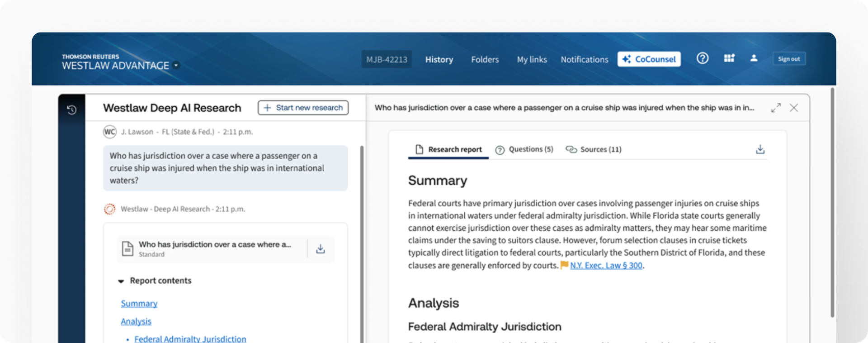Screen dimensions: 868x343
Task: Open the research history sidebar icon
Action: pyautogui.click(x=71, y=110)
